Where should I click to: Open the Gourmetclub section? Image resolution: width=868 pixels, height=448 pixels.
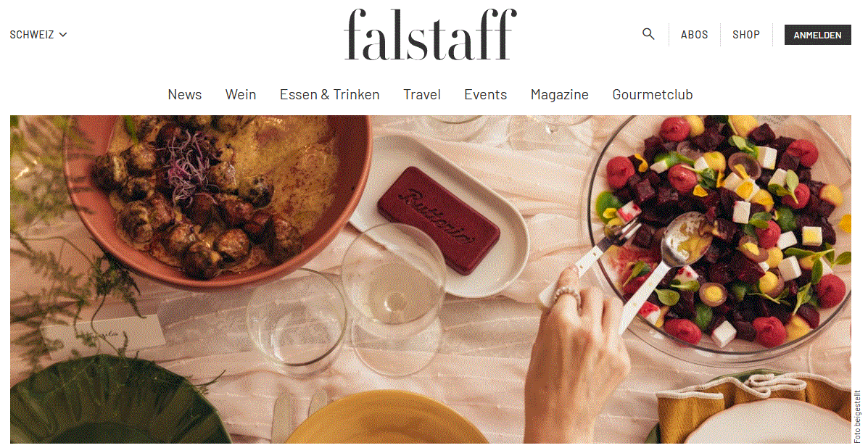pyautogui.click(x=653, y=94)
